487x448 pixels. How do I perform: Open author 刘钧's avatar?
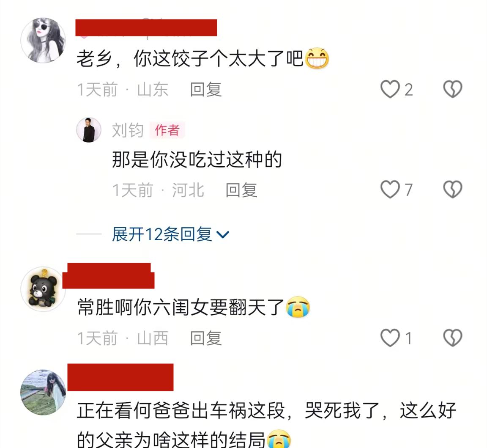(89, 130)
